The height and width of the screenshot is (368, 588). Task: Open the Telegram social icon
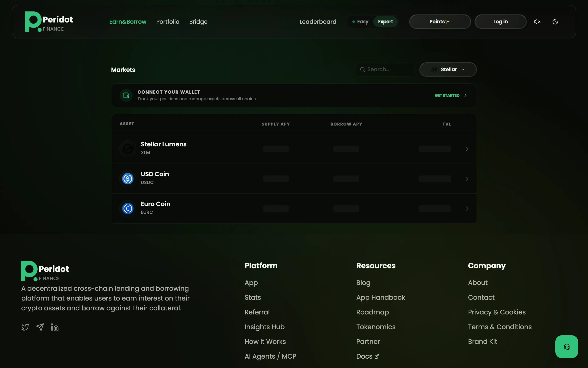(x=40, y=327)
